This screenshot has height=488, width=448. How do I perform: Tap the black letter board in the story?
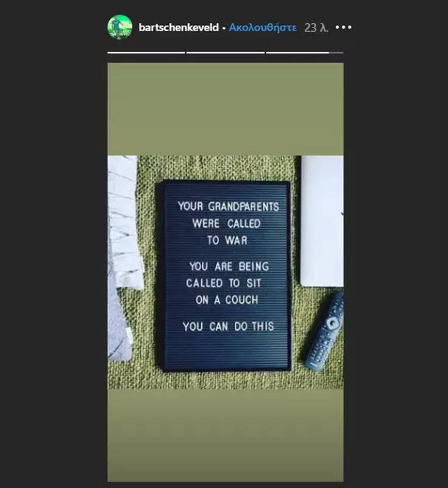pos(226,276)
